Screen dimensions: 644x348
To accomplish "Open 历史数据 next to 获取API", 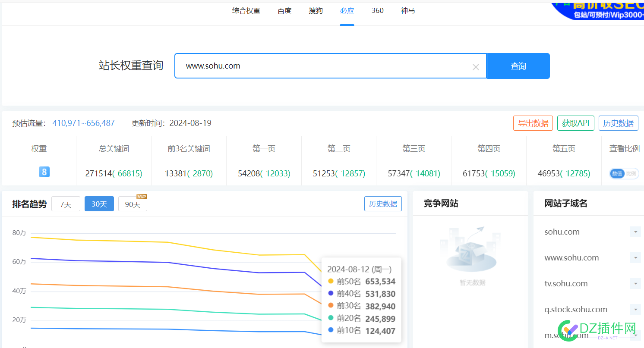I will [619, 123].
